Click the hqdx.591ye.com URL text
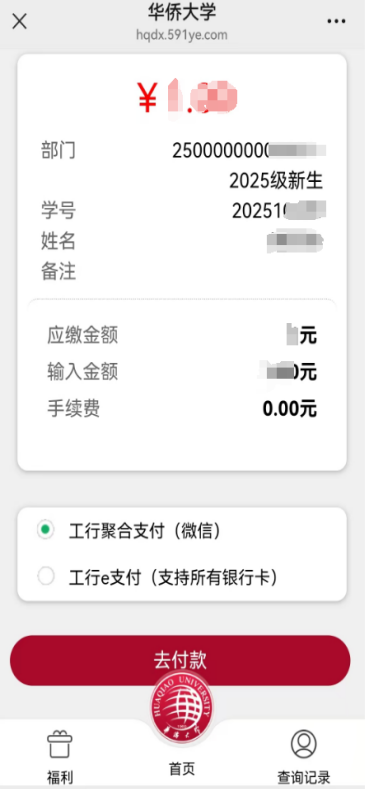 pos(182,35)
